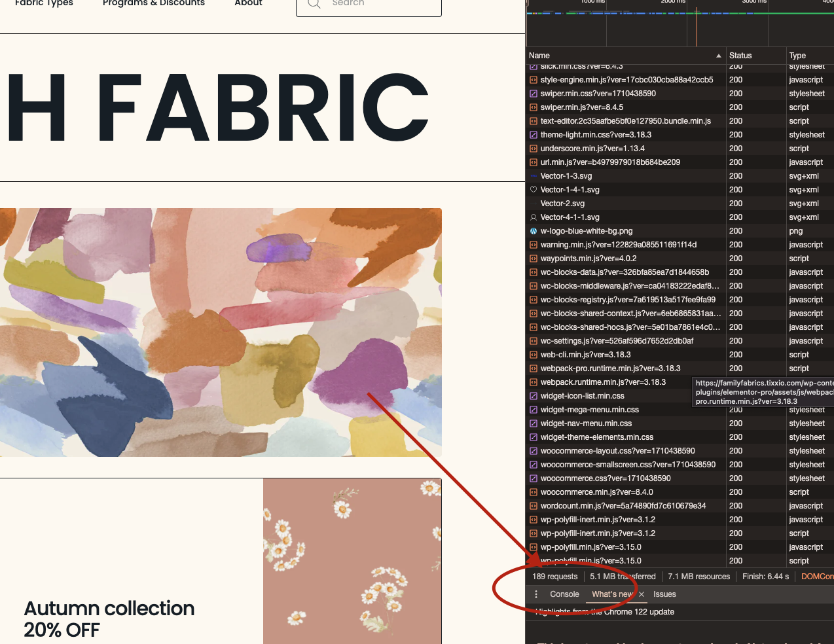Switch to the Issues drawer tab

(664, 594)
